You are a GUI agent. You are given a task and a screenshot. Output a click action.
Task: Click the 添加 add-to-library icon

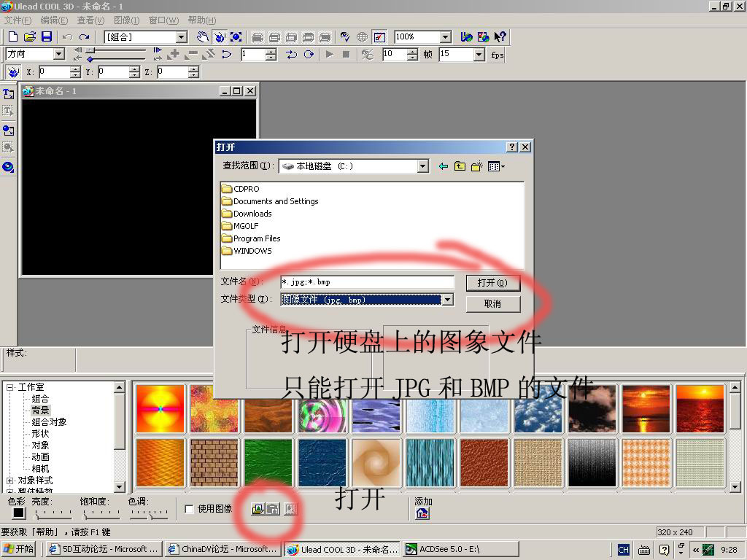(x=422, y=513)
